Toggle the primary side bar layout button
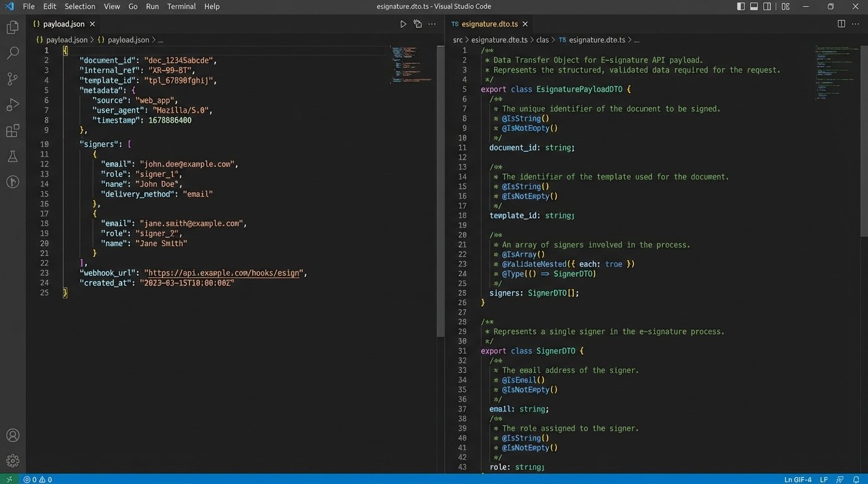 (x=741, y=6)
